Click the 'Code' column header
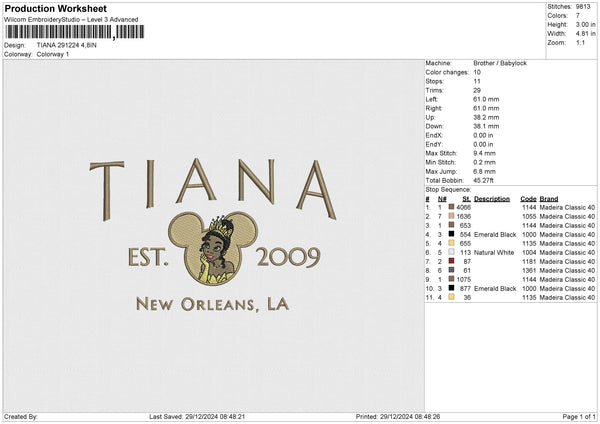Image resolution: width=600 pixels, height=424 pixels. pos(528,199)
